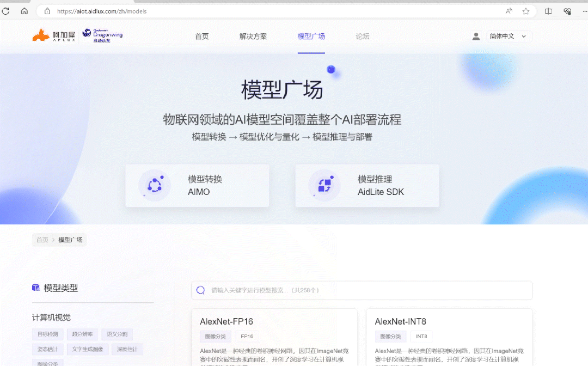Toggle the 目标检测 filter tag
The image size is (588, 366).
[x=47, y=334]
